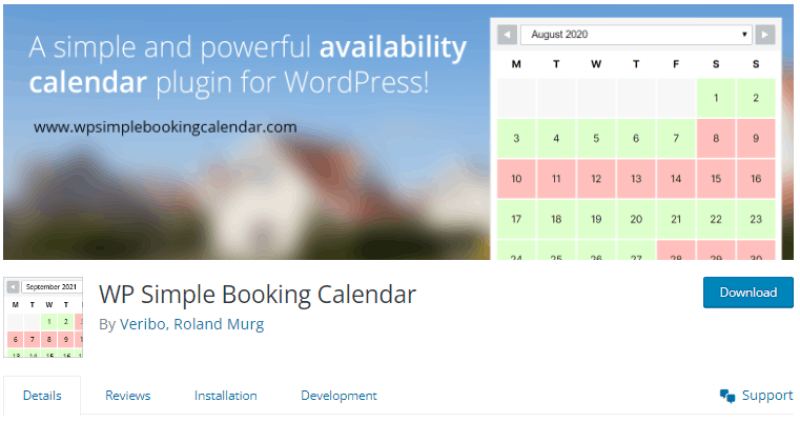Click day 7 in the September thumbnail calendar
Viewport: 800px width, 422px height.
[32, 339]
